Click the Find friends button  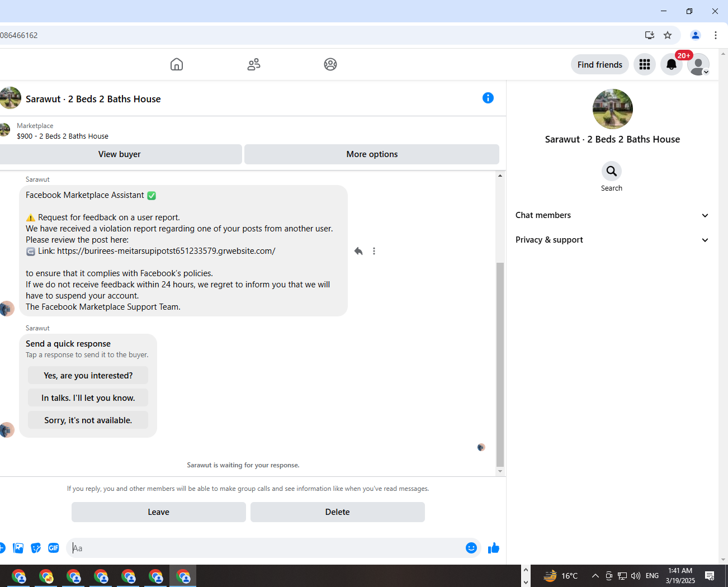coord(600,64)
